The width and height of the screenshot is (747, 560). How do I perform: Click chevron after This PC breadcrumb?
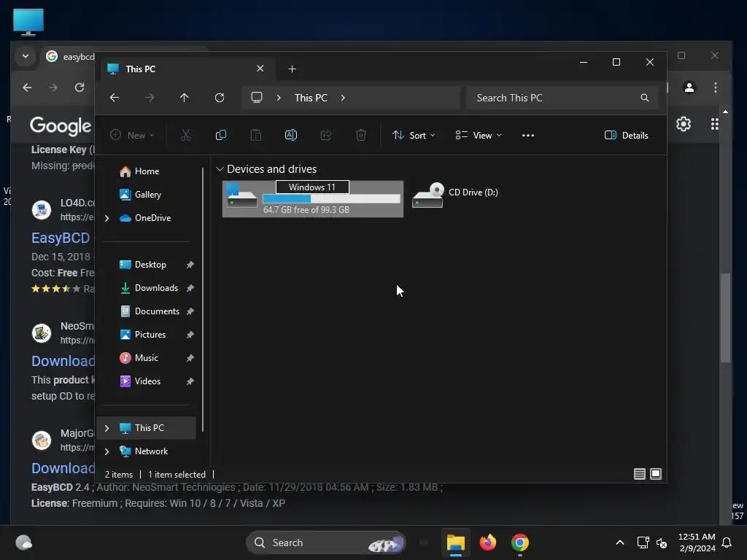point(343,98)
